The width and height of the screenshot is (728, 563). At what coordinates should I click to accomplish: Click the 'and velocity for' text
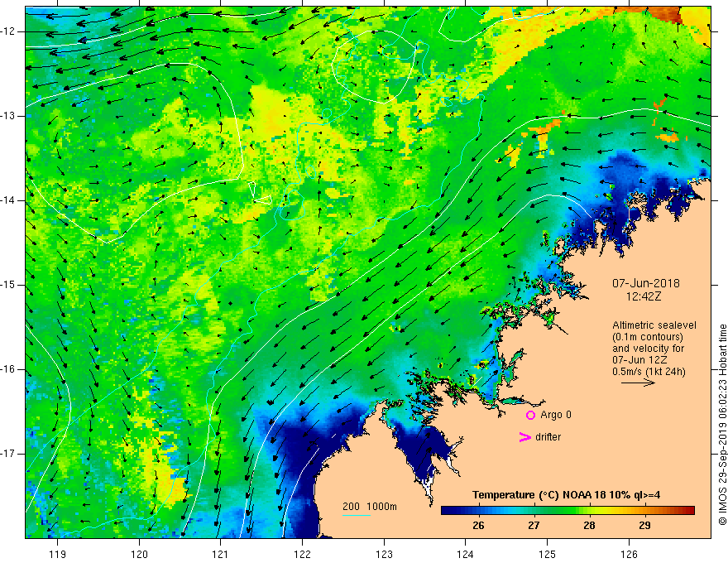648,349
